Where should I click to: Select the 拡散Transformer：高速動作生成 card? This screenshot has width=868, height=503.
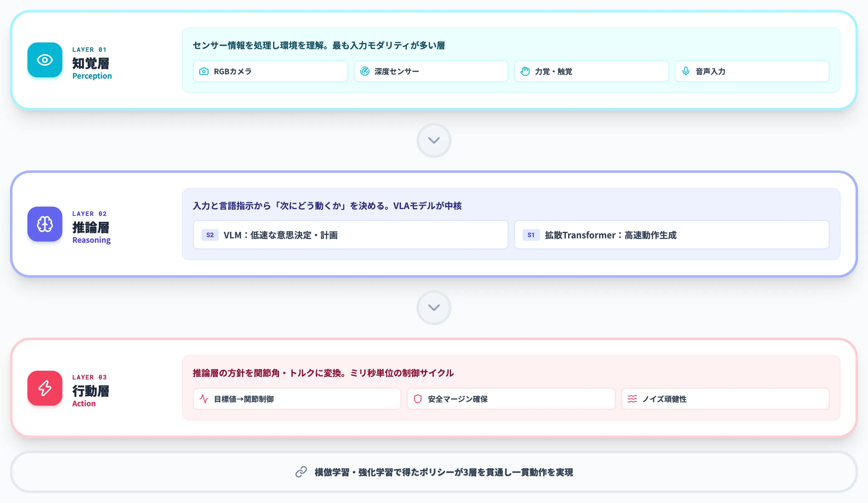tap(672, 235)
